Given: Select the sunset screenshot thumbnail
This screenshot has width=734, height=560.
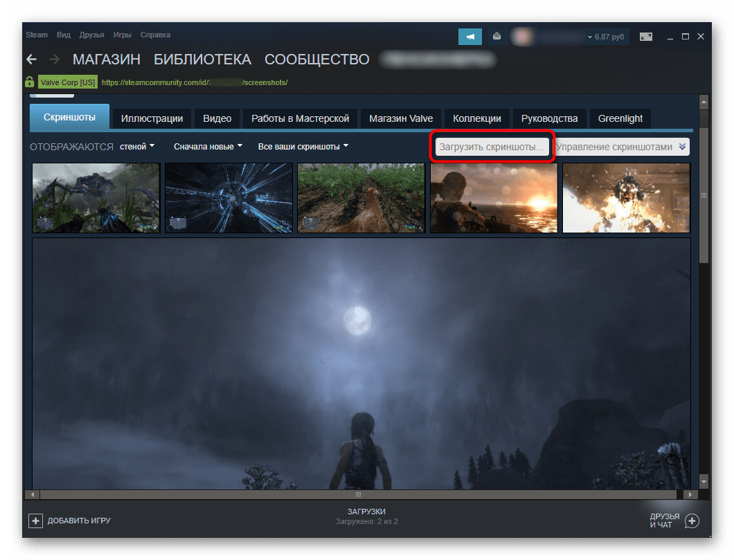Looking at the screenshot, I should 494,198.
